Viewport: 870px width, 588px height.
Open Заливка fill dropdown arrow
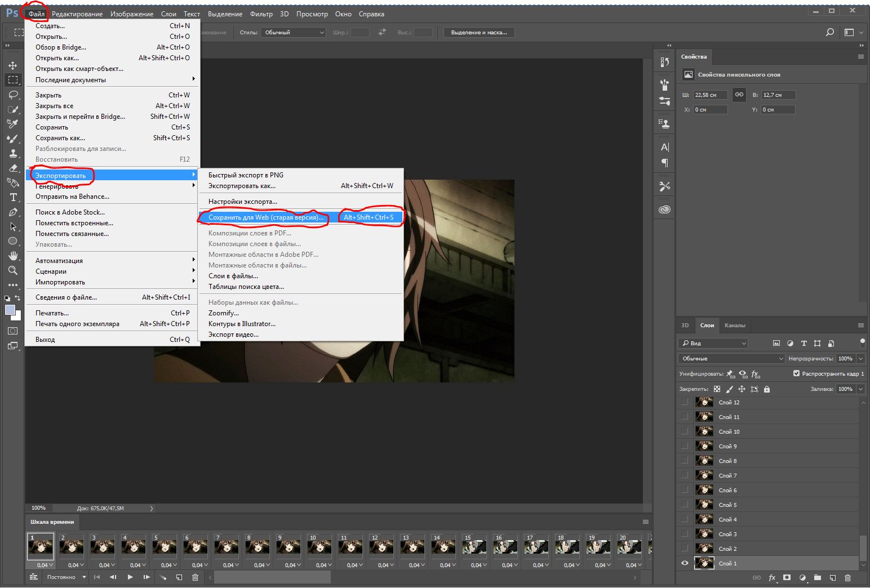pyautogui.click(x=860, y=389)
